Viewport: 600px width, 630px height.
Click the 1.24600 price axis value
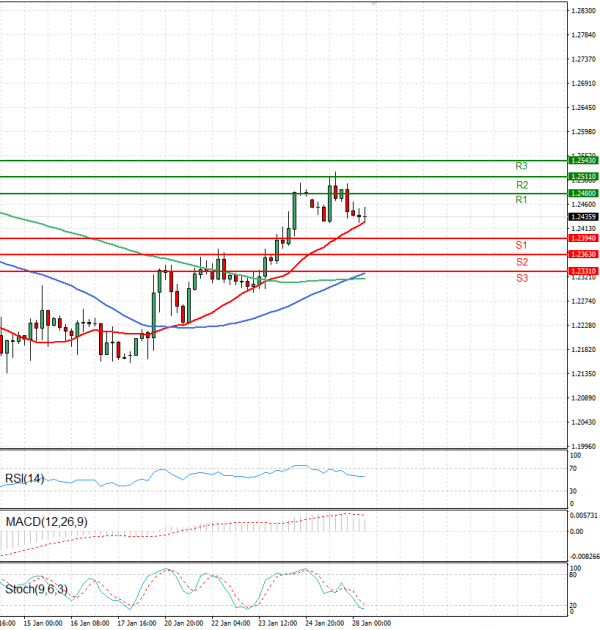coord(583,205)
